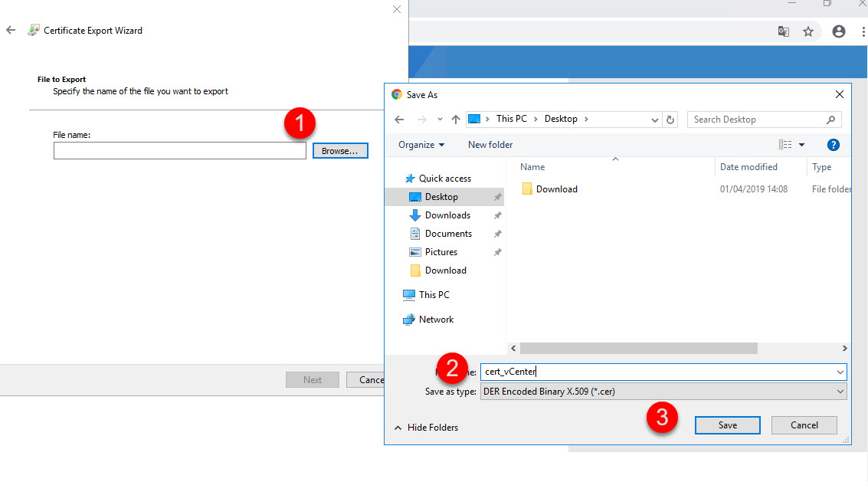Open the Save As help icon
This screenshot has height=482, width=868.
[x=834, y=145]
